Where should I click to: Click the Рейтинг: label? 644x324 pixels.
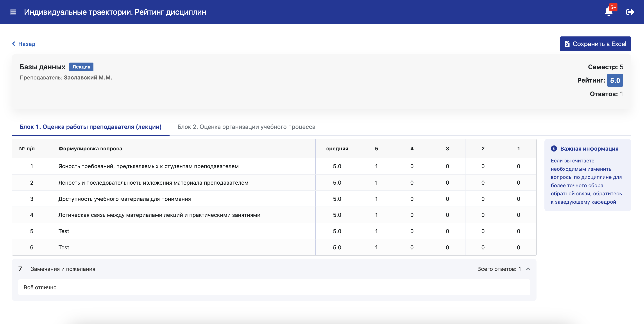[591, 80]
